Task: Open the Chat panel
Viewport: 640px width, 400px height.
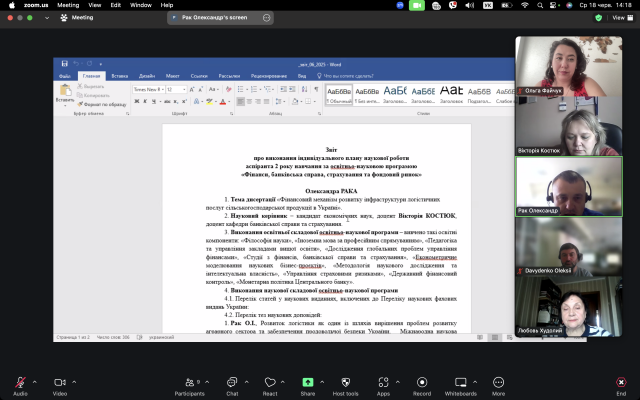Action: pos(232,386)
